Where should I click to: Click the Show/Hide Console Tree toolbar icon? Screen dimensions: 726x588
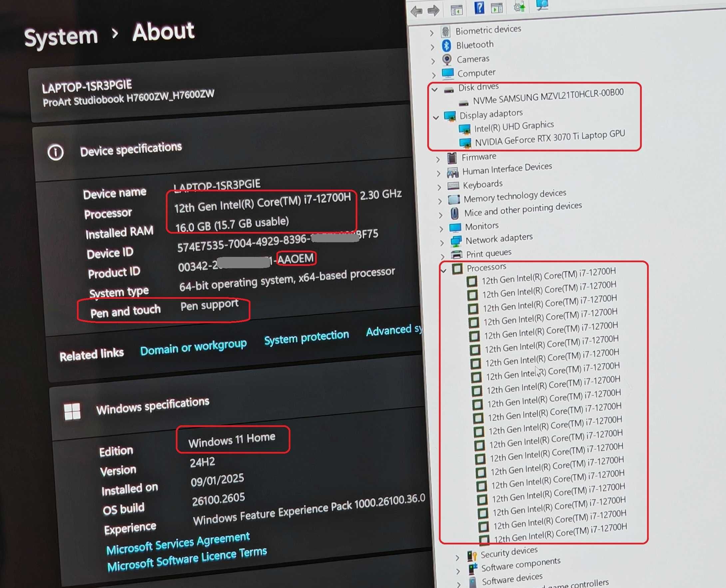tap(457, 10)
